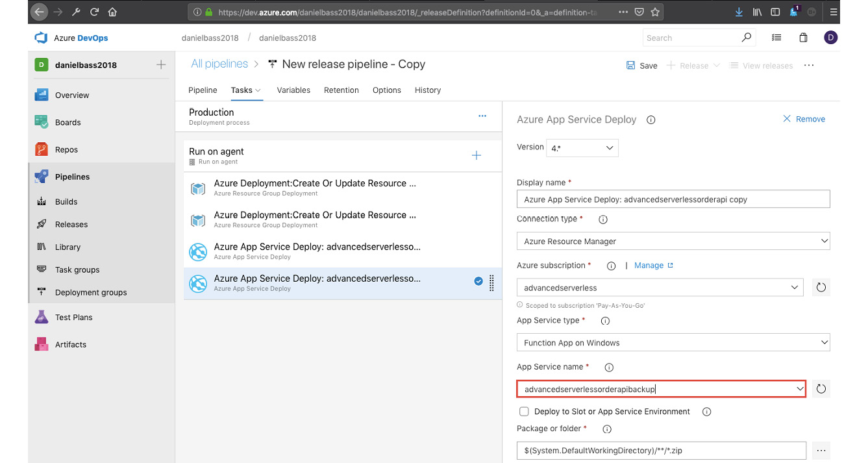Open the App Service type dropdown

click(x=673, y=342)
